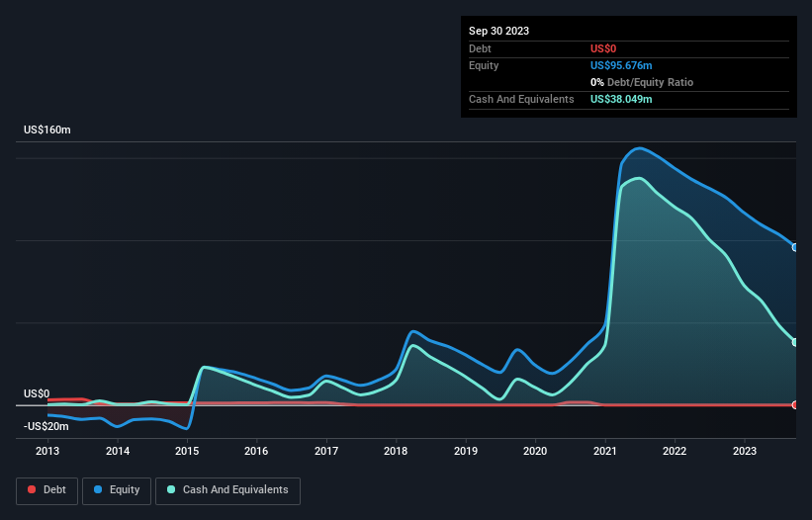Toggle Cash And Equivalents legend button
Image resolution: width=812 pixels, height=520 pixels.
tap(227, 490)
